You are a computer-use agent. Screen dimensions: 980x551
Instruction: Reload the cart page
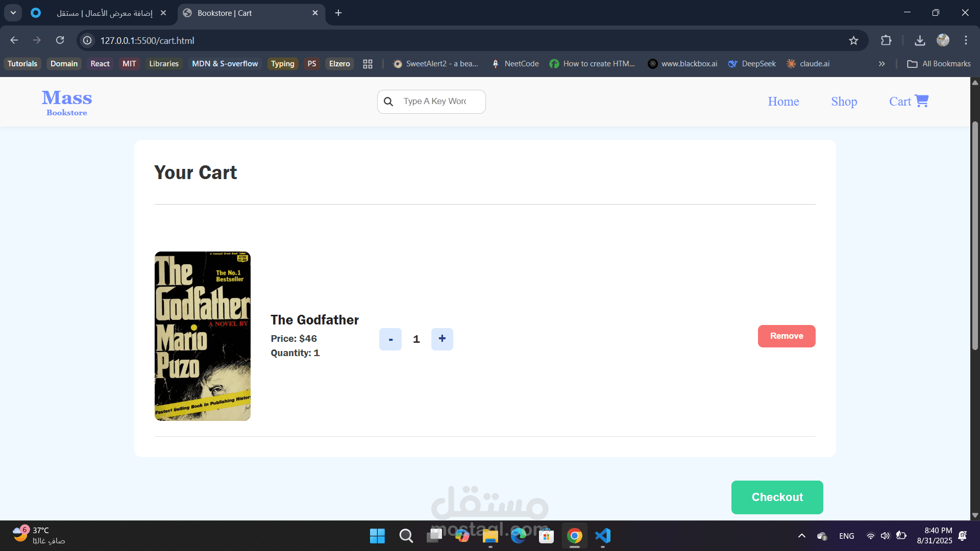pyautogui.click(x=60, y=40)
